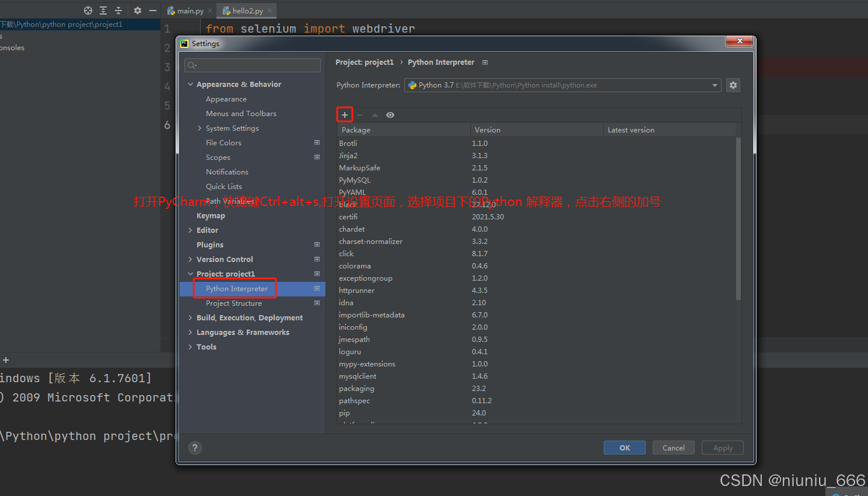Click the Cancel button
868x496 pixels.
pos(674,448)
